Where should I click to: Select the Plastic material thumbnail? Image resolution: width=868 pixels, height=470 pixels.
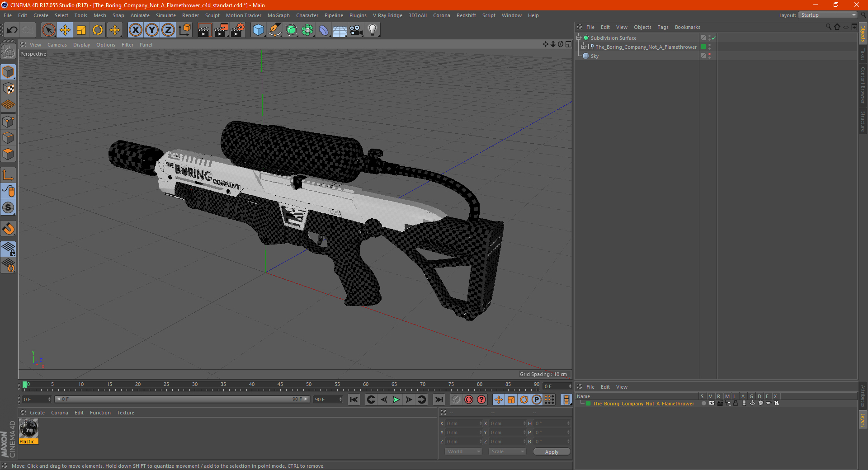click(x=28, y=429)
